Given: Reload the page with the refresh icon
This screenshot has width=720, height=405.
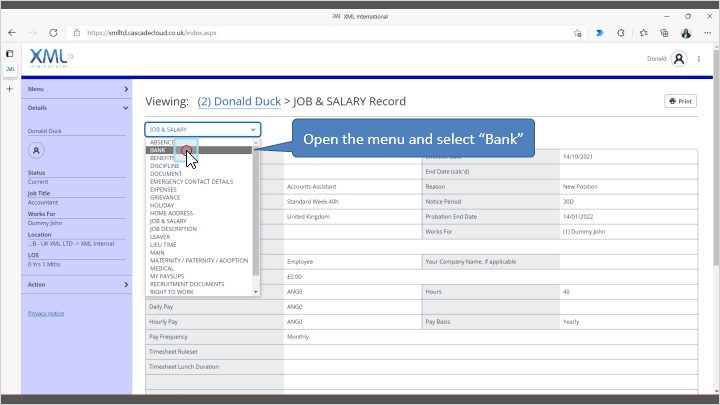Looking at the screenshot, I should tap(53, 33).
